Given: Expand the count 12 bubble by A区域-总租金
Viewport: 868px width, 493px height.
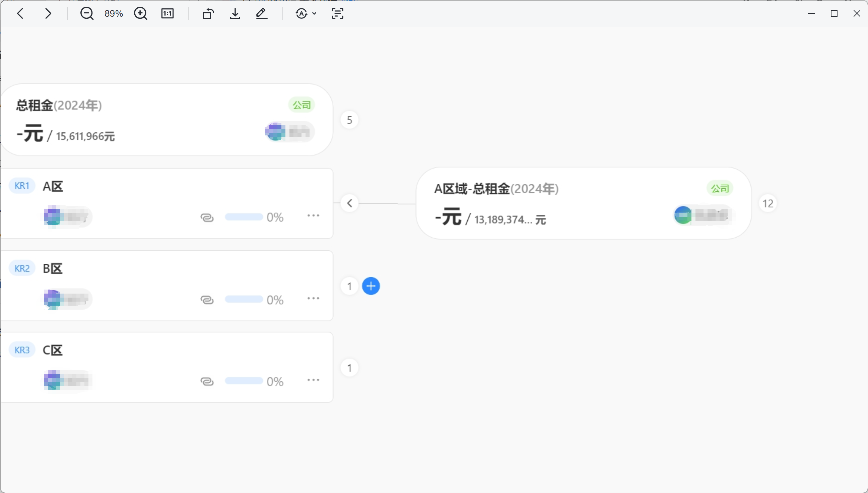Looking at the screenshot, I should click(768, 203).
